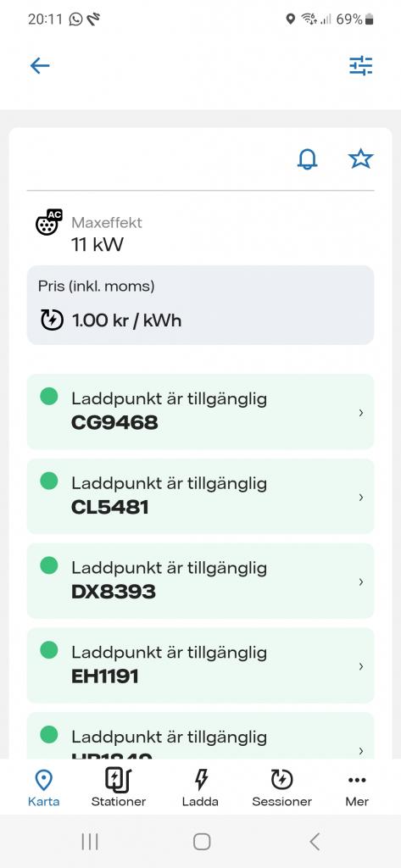
Task: Tap Android home button
Action: point(202,842)
